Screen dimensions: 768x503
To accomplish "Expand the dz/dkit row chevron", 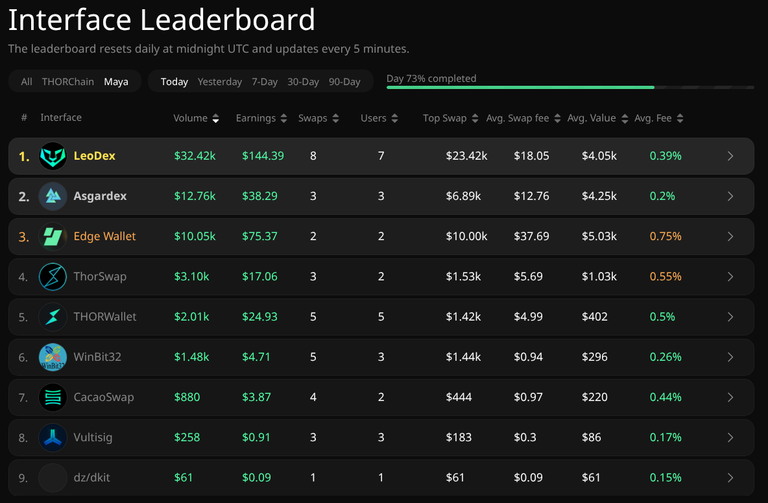I will pos(730,478).
